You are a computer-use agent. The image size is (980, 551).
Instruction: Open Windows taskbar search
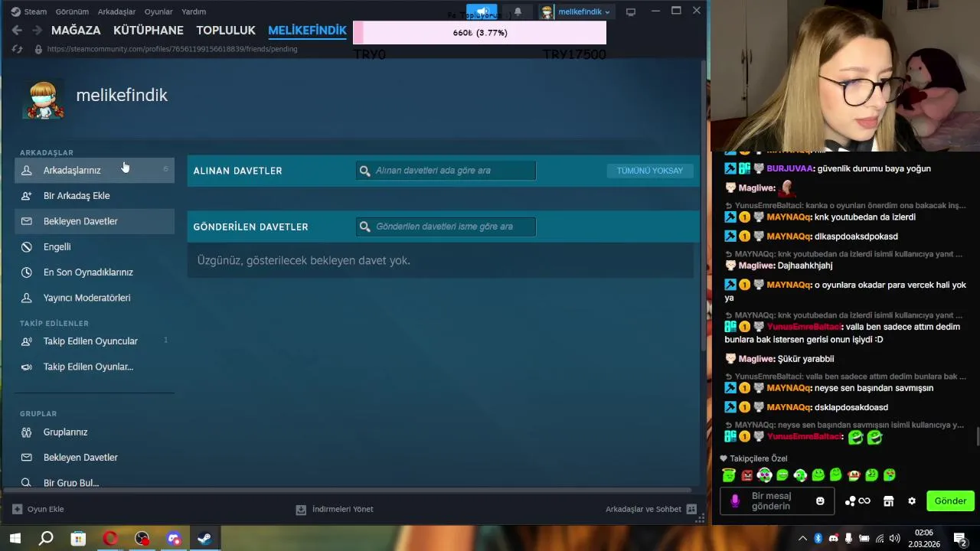pos(46,538)
